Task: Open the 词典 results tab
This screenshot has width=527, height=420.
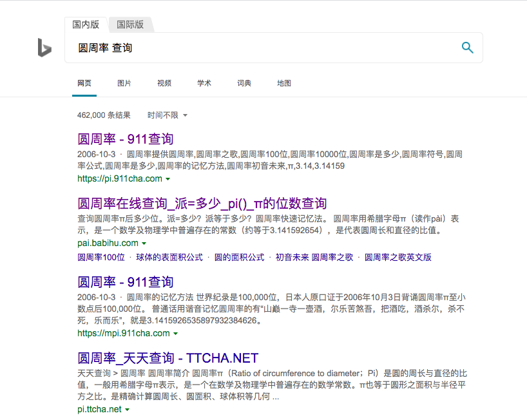Action: (244, 83)
